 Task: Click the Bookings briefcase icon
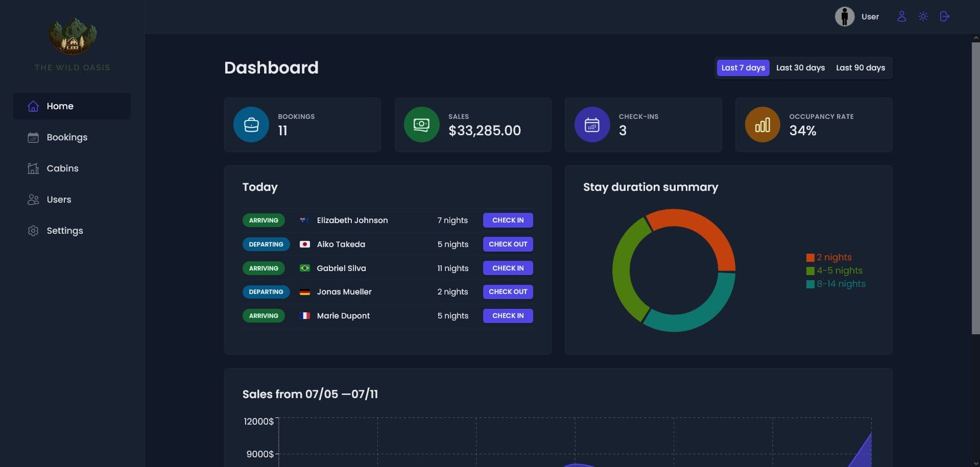point(251,125)
